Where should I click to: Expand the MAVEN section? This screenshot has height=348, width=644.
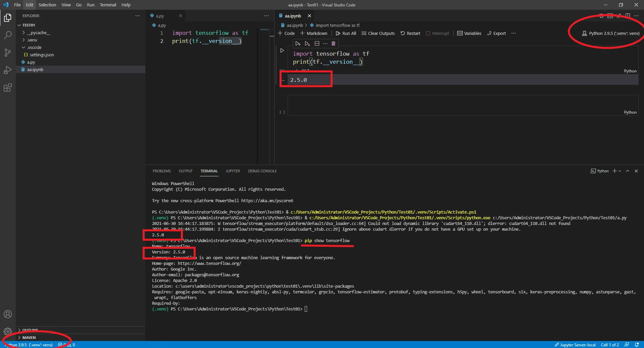pyautogui.click(x=29, y=338)
